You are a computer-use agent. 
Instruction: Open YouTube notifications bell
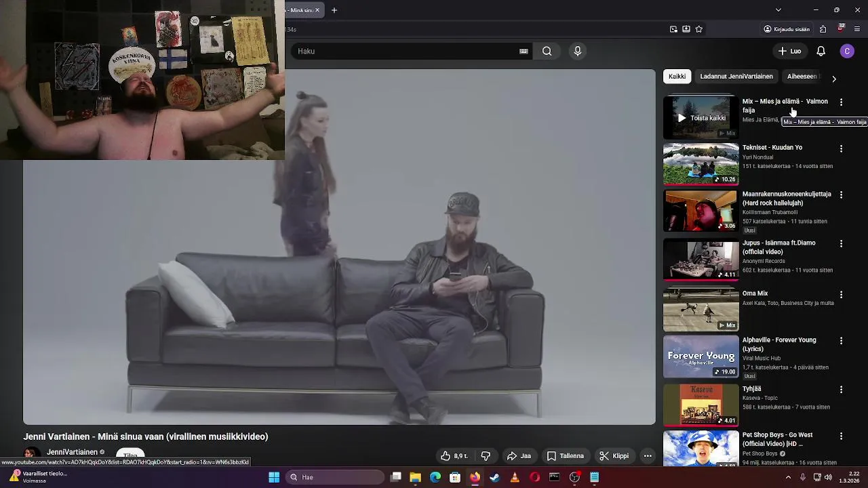821,51
